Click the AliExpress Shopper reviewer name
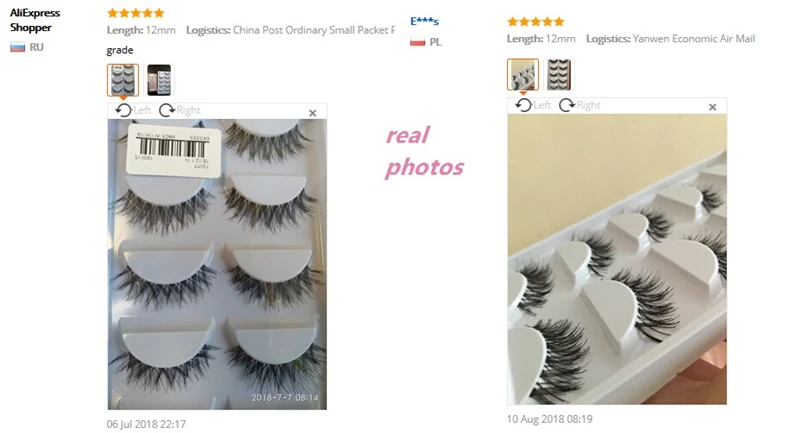This screenshot has width=800, height=433. [34, 20]
